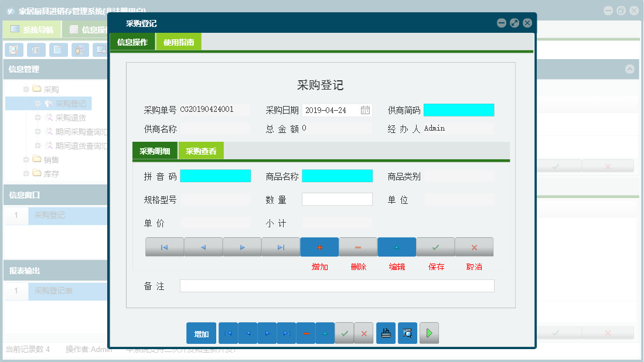The width and height of the screenshot is (644, 362).
Task: Open the 采购查看 tab
Action: point(202,151)
